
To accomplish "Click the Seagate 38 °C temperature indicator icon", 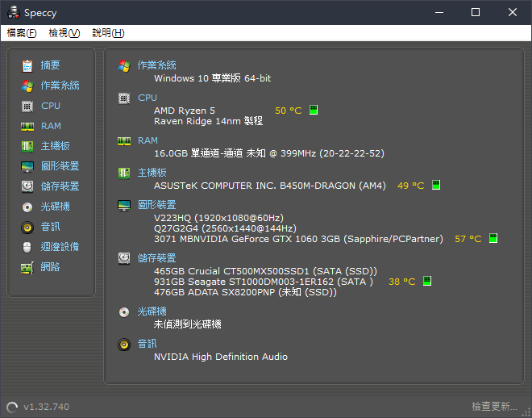I will (427, 281).
